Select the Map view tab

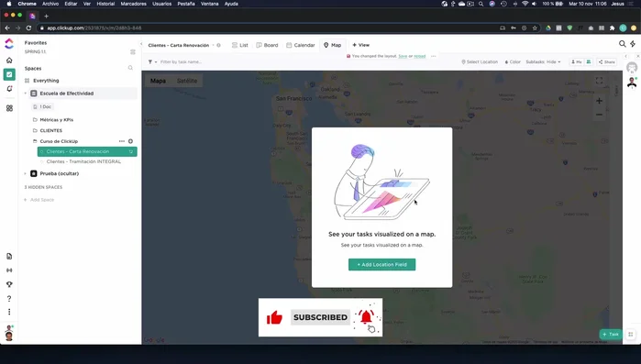[332, 45]
